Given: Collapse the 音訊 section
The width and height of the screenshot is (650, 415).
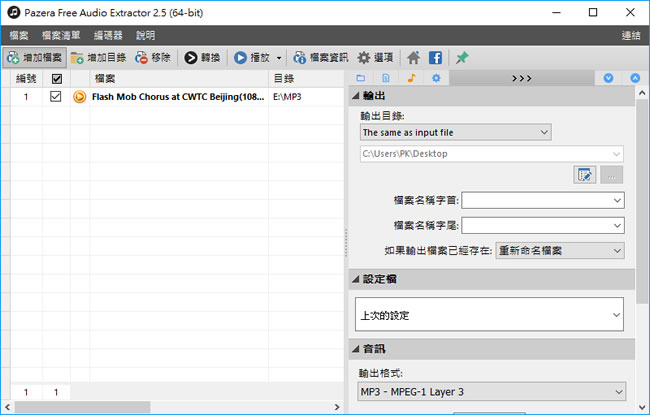Looking at the screenshot, I should [356, 349].
